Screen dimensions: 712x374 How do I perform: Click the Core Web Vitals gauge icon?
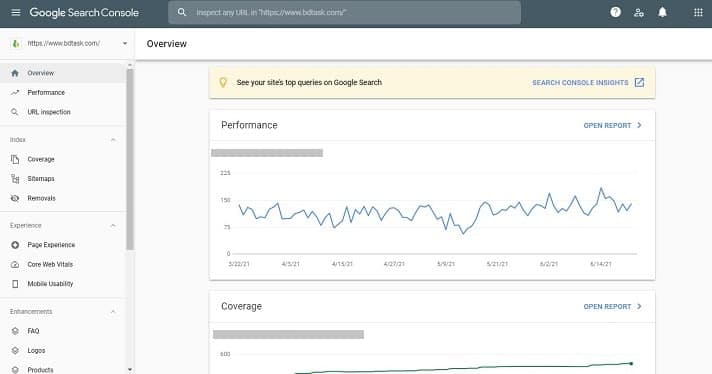pos(15,265)
